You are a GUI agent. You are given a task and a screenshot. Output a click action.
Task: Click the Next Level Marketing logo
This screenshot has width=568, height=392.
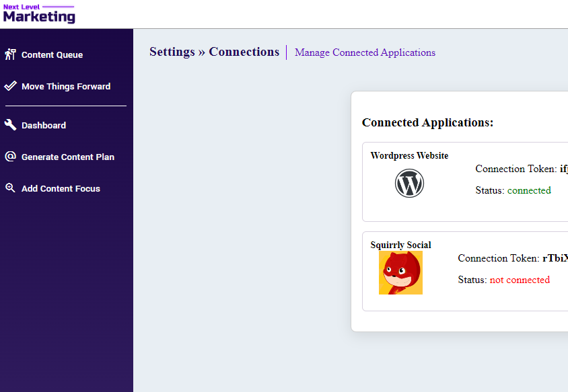tap(39, 13)
